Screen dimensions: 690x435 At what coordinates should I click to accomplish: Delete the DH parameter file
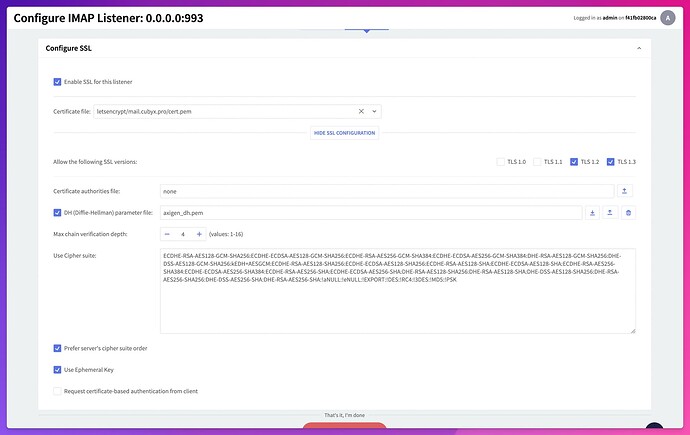click(628, 212)
